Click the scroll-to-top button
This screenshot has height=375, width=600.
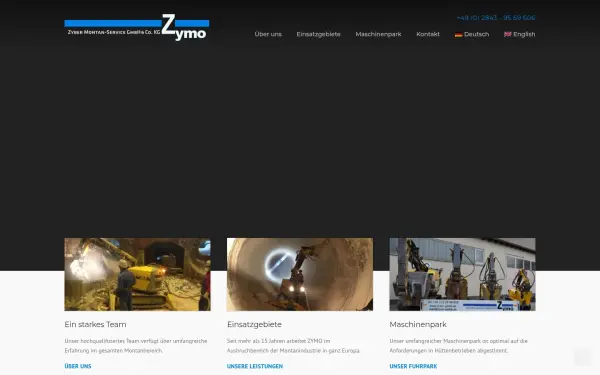[582, 357]
